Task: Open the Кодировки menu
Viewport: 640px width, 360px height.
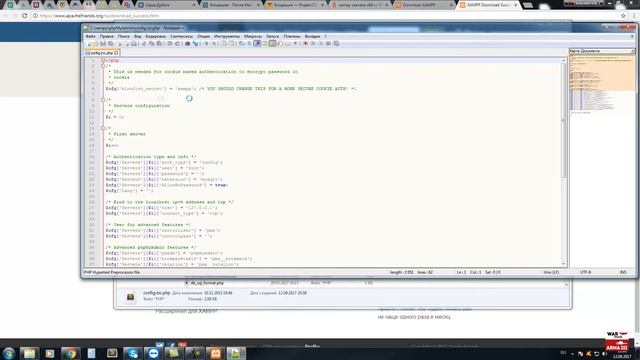Action: click(156, 36)
